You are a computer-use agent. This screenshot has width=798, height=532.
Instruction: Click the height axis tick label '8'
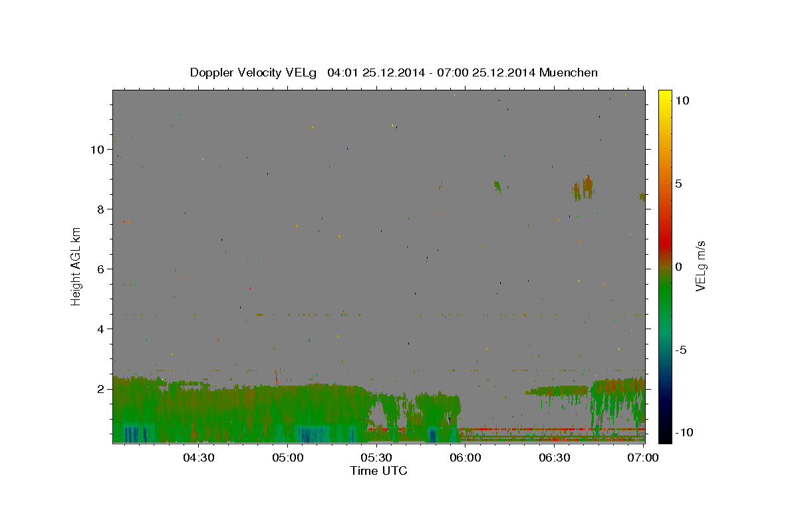(x=100, y=209)
